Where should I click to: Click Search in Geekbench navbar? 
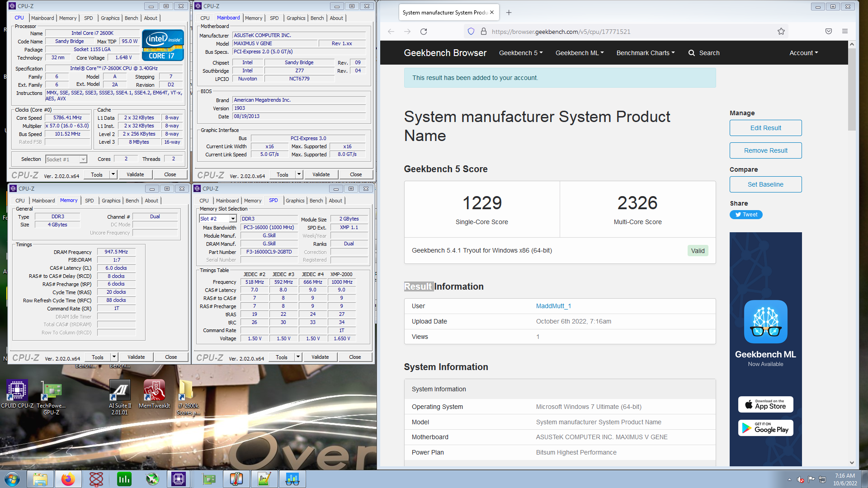[704, 53]
